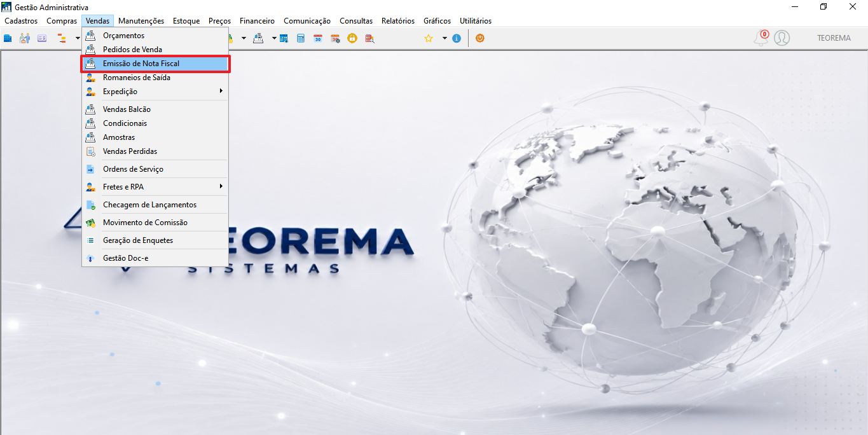Choose Condicionais in Vendas menu
Screen dimensions: 868x435
coord(155,123)
